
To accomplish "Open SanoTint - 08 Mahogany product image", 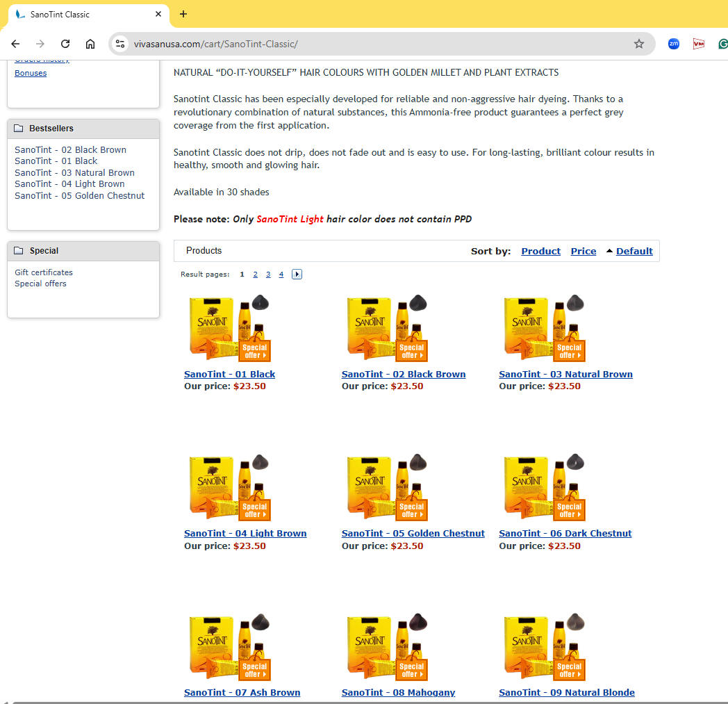I will [387, 647].
